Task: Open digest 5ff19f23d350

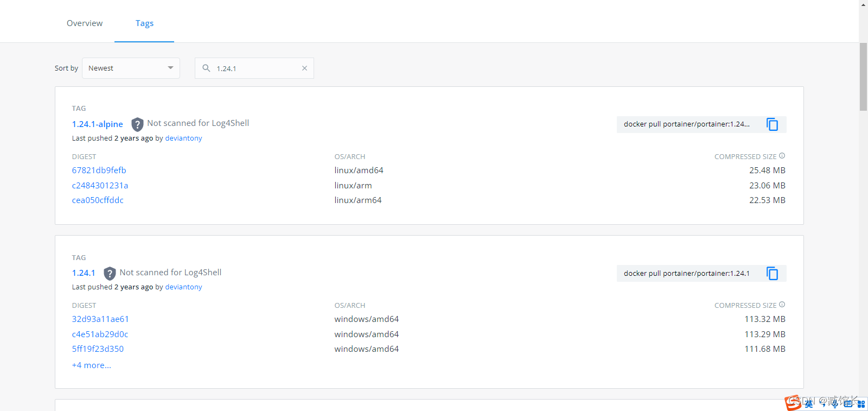Action: point(98,349)
